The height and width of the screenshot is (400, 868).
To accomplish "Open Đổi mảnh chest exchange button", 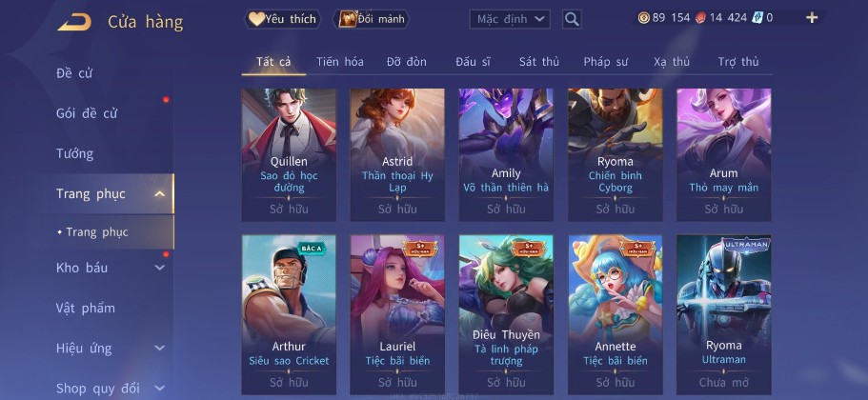I will pyautogui.click(x=371, y=19).
